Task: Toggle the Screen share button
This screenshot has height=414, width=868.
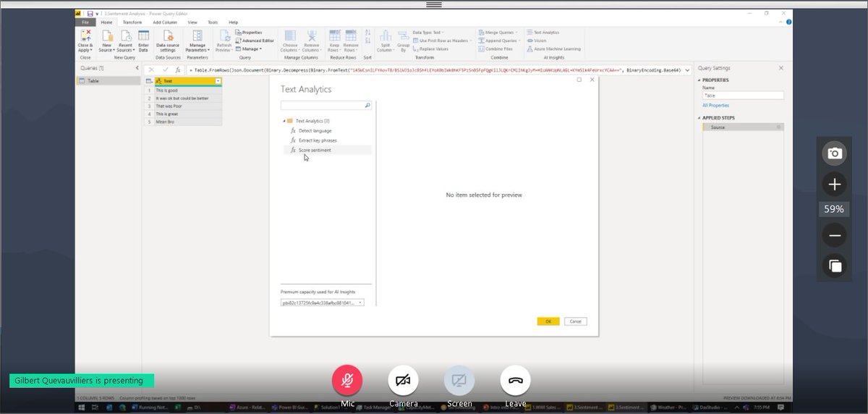Action: (459, 380)
